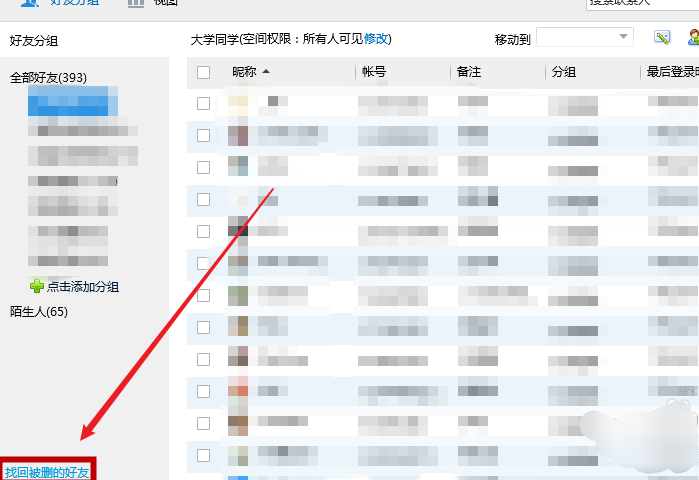Sort by the 帐号 column header
This screenshot has width=699, height=480.
tap(374, 71)
